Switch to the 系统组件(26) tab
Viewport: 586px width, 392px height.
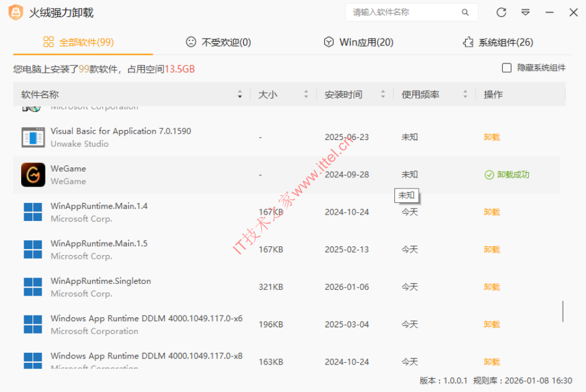498,42
